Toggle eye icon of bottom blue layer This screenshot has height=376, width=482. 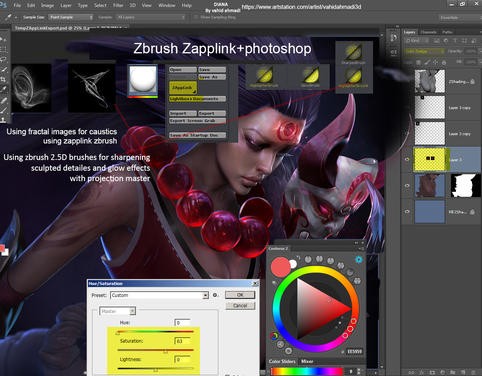pos(407,212)
